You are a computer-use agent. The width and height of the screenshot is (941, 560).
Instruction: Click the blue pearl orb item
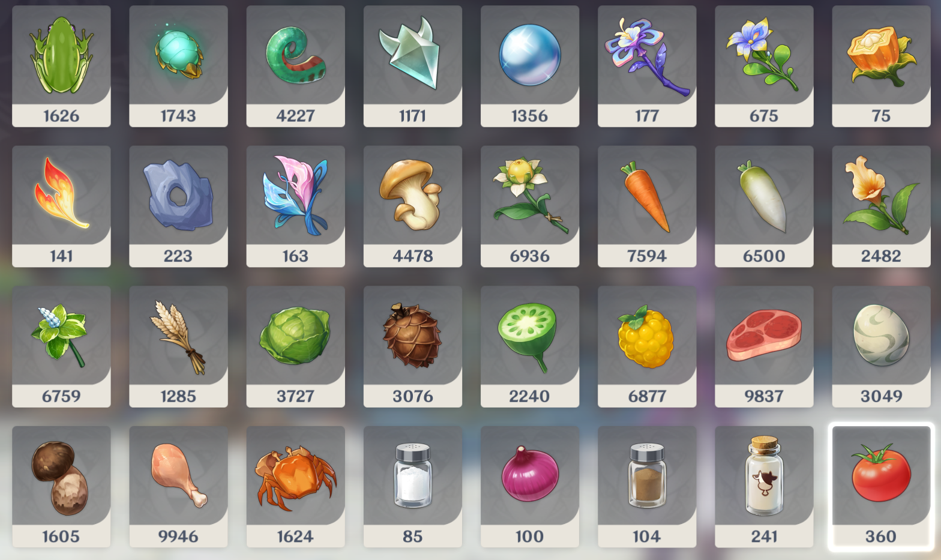click(530, 66)
